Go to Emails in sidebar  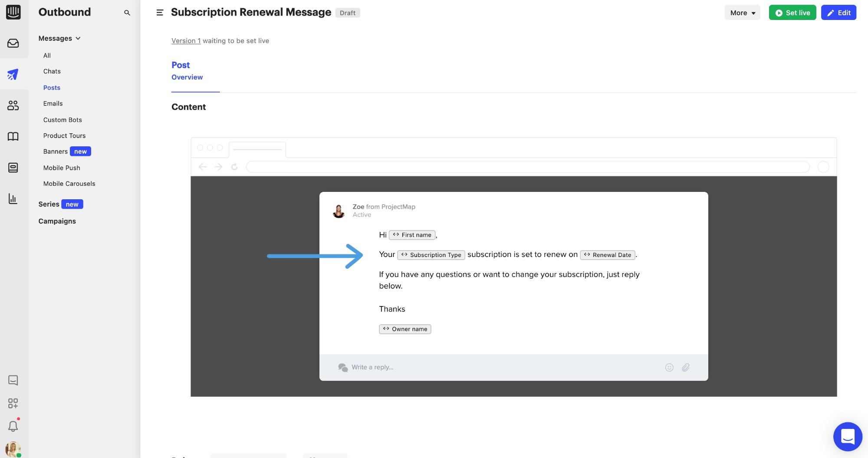53,103
